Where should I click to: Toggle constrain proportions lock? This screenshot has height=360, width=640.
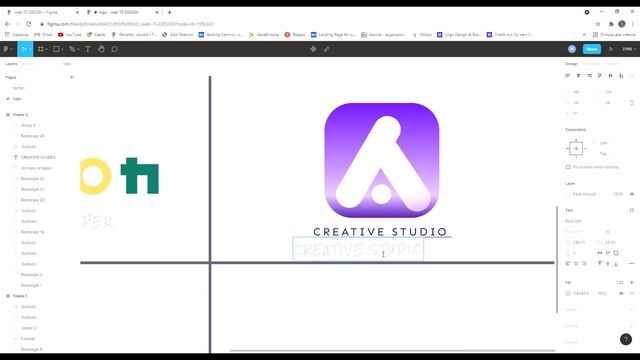point(632,102)
